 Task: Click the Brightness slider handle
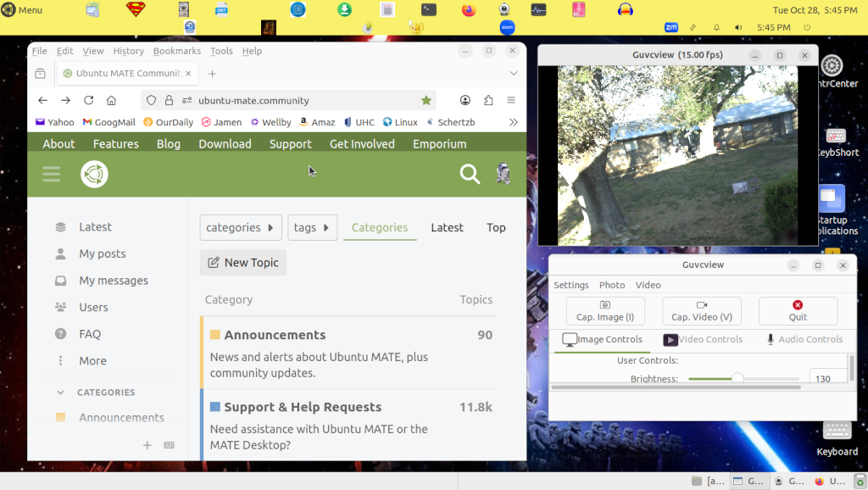(x=737, y=379)
